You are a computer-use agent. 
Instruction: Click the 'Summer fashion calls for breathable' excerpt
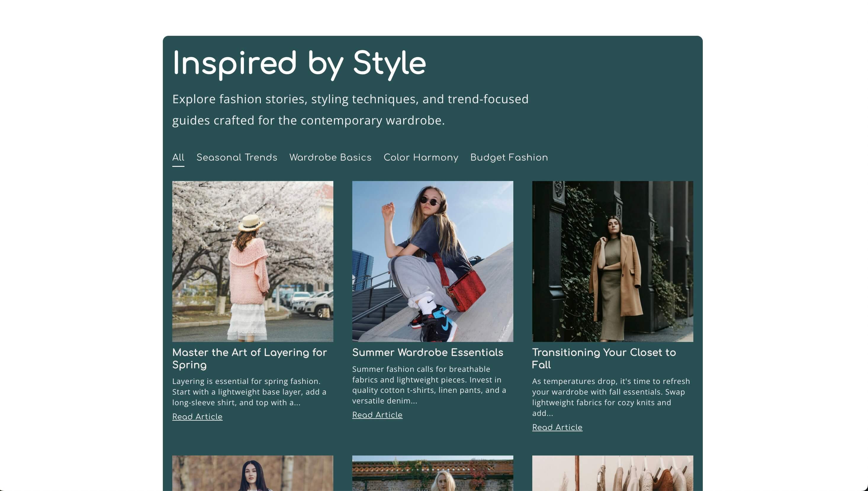pos(429,385)
